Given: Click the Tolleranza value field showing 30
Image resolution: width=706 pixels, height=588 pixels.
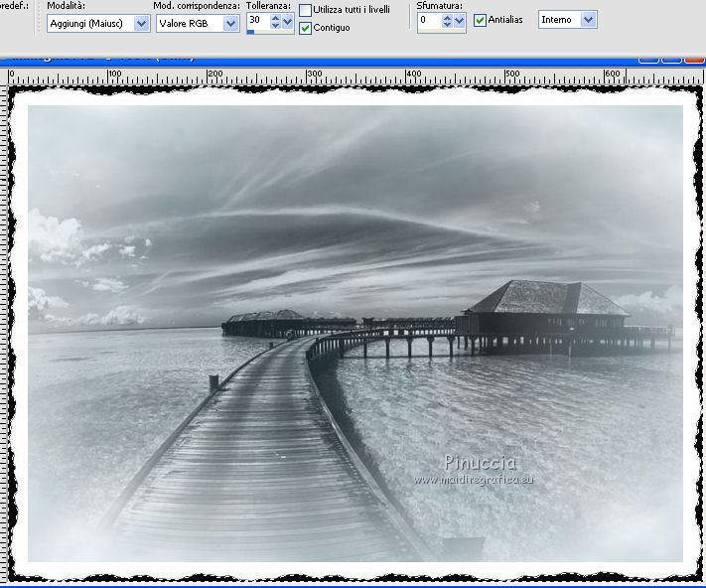Looking at the screenshot, I should [x=258, y=20].
